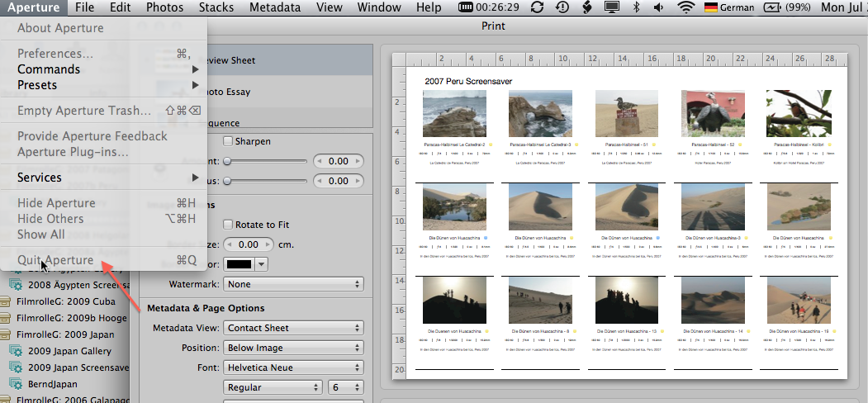This screenshot has width=868, height=403.
Task: Choose Quit Aperture from the menu
Action: [x=55, y=260]
